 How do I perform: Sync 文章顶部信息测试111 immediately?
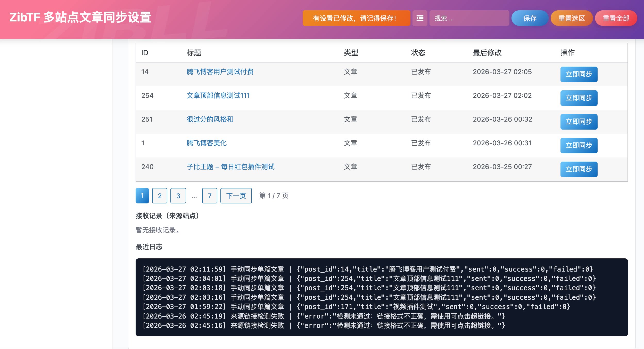(579, 98)
